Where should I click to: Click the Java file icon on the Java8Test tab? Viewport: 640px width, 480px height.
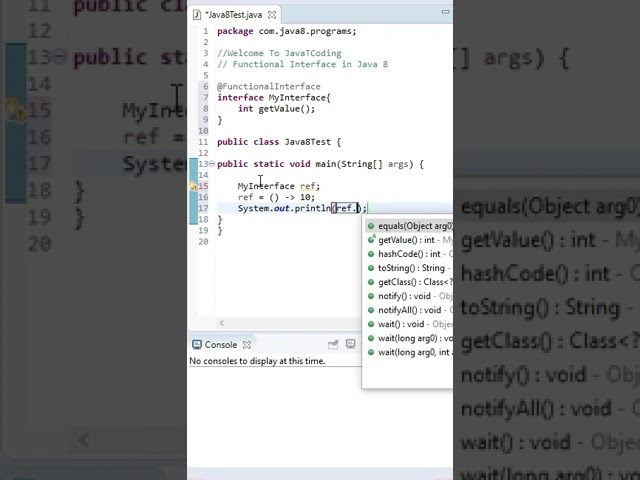point(197,15)
